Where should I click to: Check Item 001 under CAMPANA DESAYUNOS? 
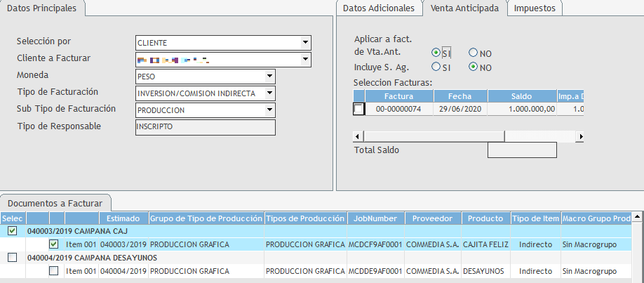[x=54, y=270]
